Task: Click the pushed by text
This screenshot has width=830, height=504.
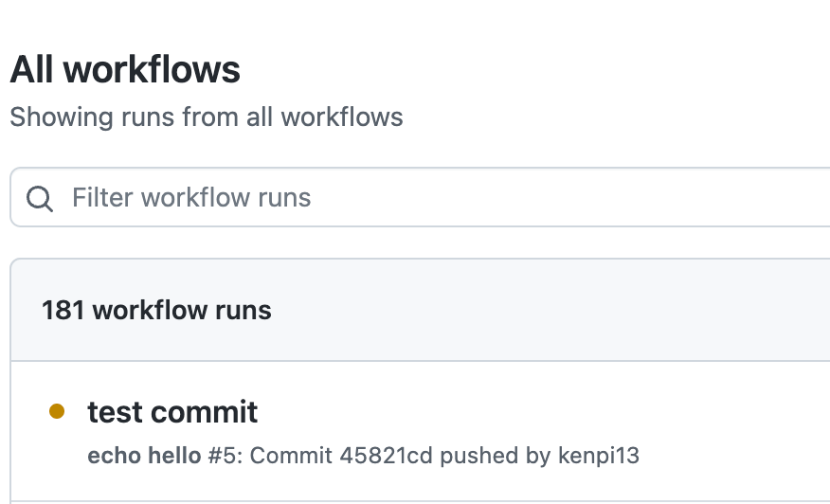Action: tap(496, 456)
